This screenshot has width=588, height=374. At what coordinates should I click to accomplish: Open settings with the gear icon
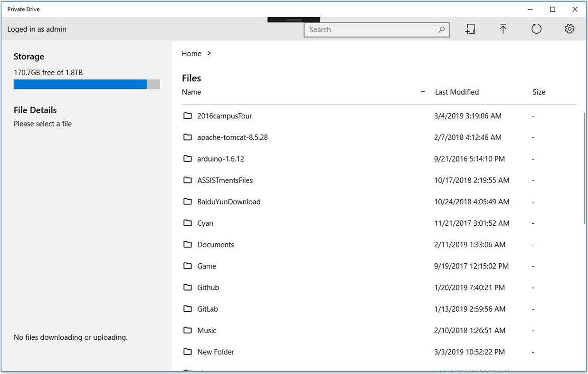[569, 29]
